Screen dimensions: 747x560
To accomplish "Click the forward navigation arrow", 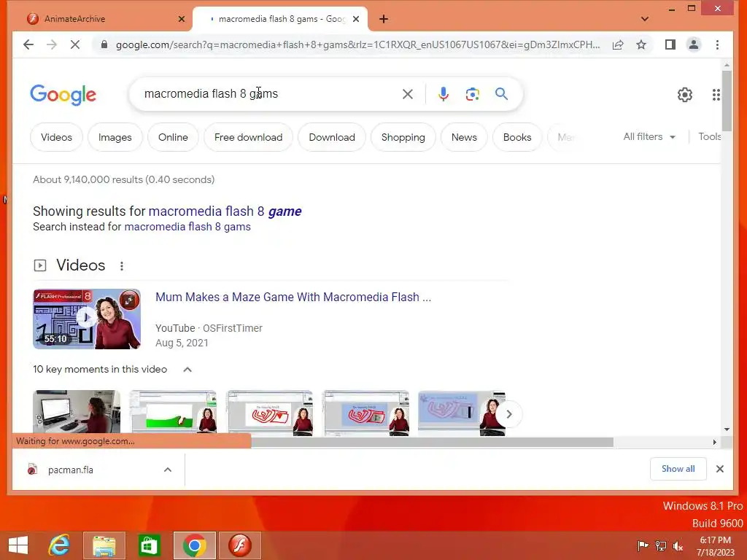I will (x=52, y=44).
